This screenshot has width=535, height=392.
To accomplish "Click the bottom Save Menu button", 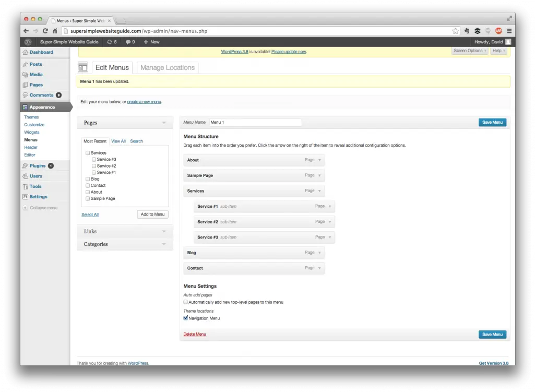I will pyautogui.click(x=492, y=335).
